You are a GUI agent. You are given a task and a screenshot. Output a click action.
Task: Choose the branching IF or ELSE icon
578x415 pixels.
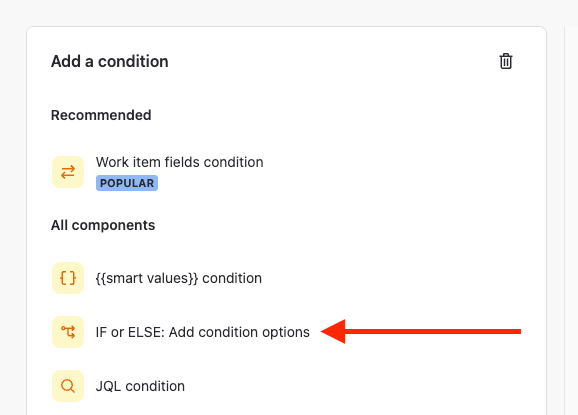68,332
